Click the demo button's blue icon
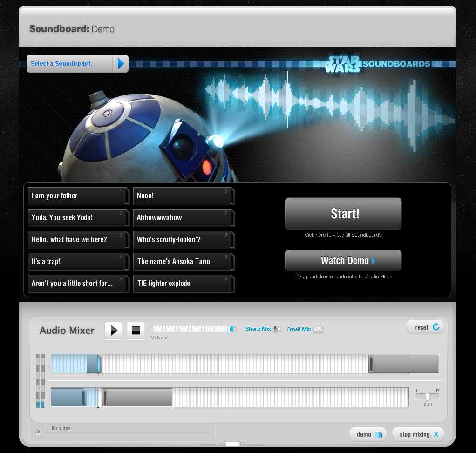The height and width of the screenshot is (453, 476). click(x=379, y=434)
